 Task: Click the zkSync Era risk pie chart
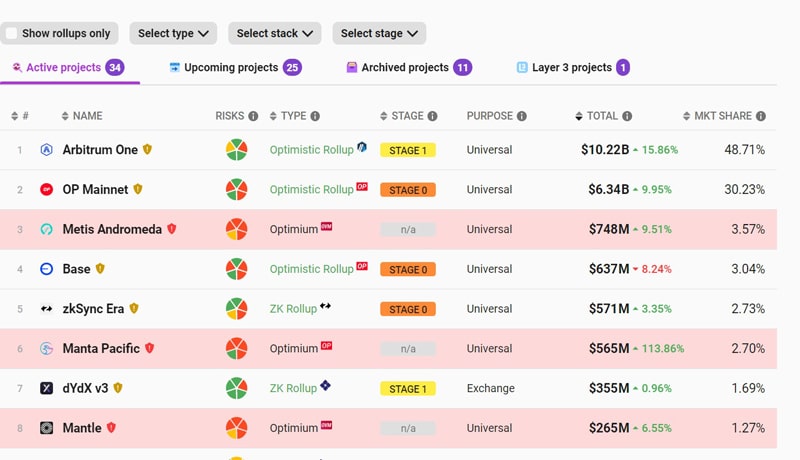(237, 309)
